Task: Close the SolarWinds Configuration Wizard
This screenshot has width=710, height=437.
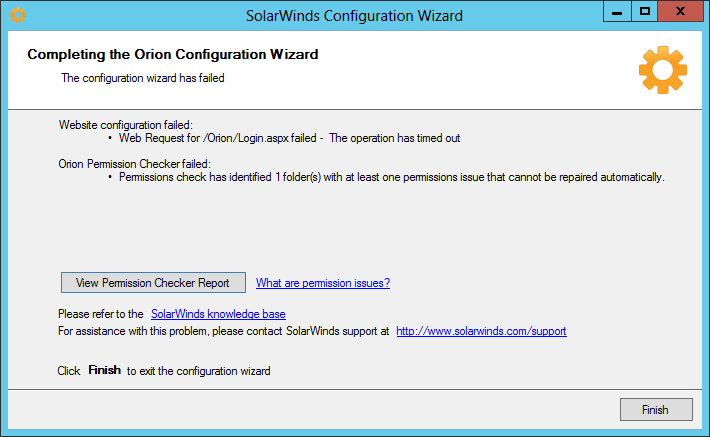Action: click(x=680, y=12)
